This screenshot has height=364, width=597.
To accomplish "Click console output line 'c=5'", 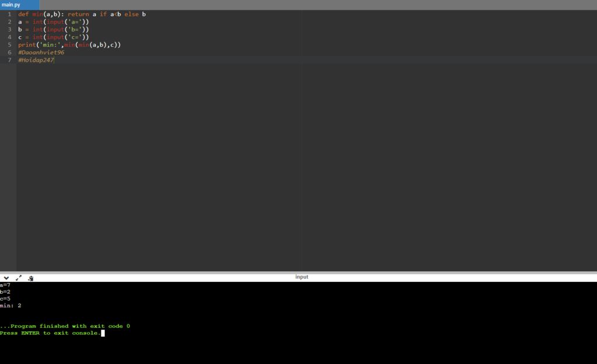I will (x=5, y=299).
